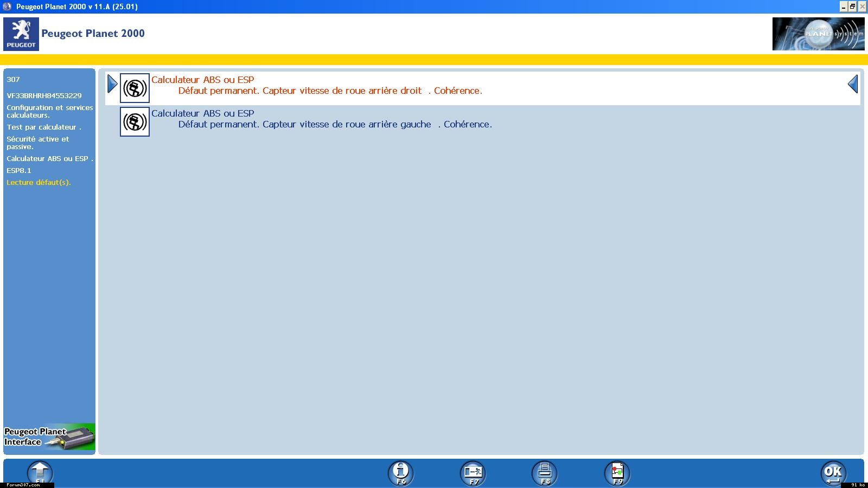
Task: Confirm with the OK button
Action: point(833,473)
